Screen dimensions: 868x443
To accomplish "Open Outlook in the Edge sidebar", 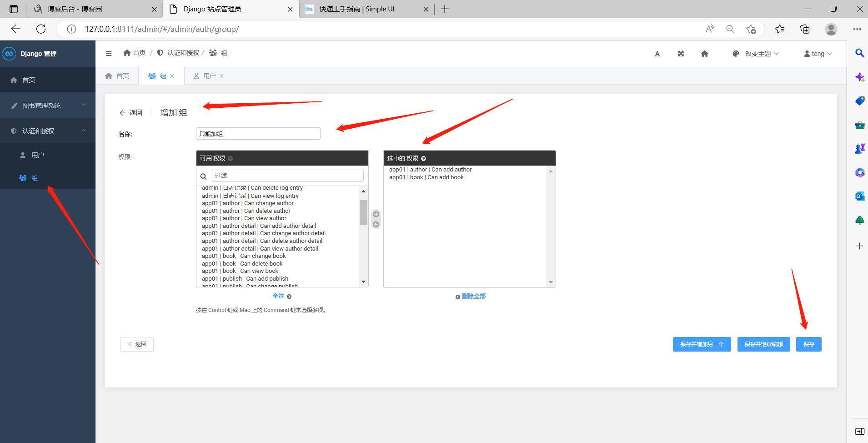I will [859, 196].
